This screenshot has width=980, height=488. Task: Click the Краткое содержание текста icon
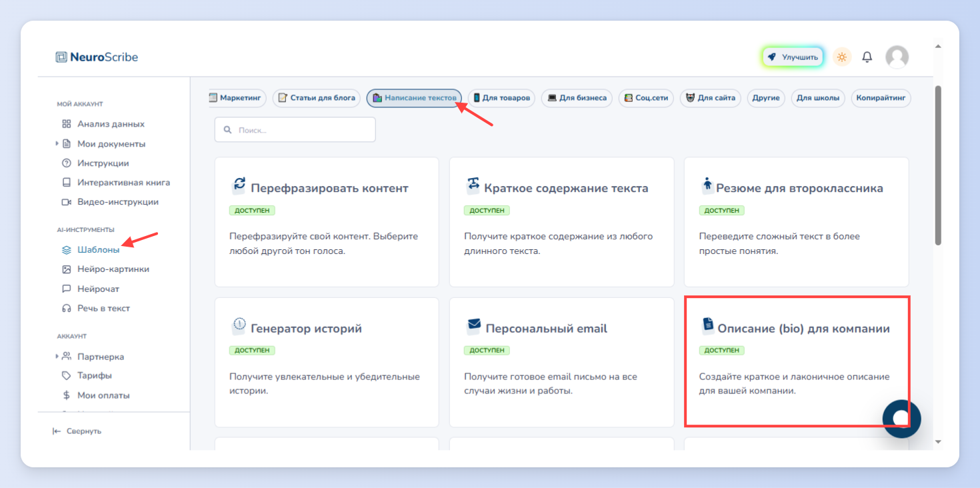(473, 185)
